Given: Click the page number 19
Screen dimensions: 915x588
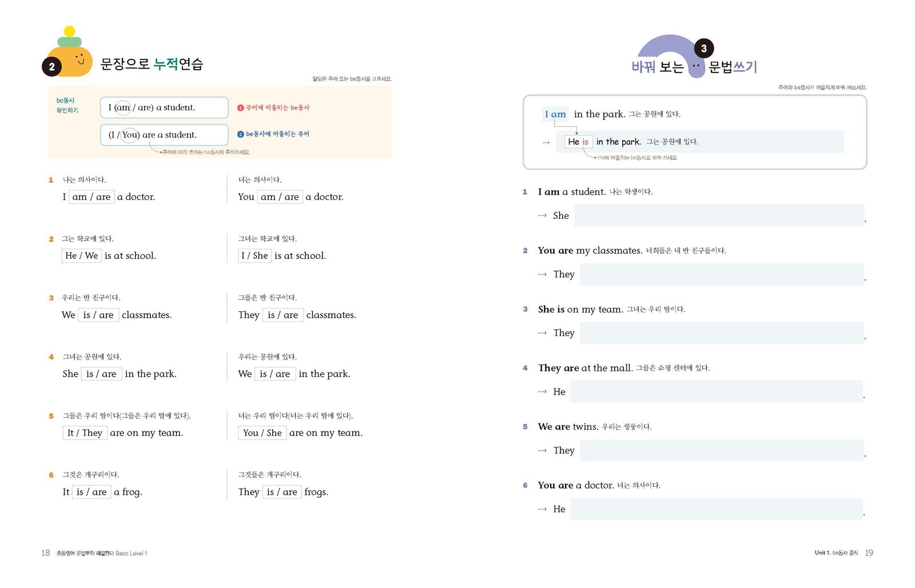Looking at the screenshot, I should tap(869, 553).
